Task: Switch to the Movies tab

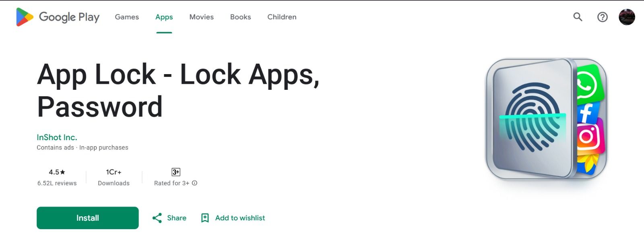Action: (x=202, y=17)
